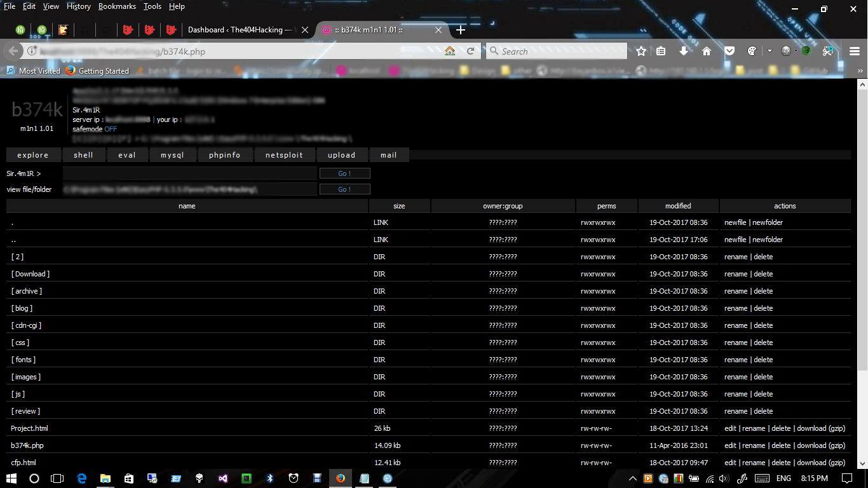Open the Downloads arrow icon
The height and width of the screenshot is (488, 868).
point(684,51)
